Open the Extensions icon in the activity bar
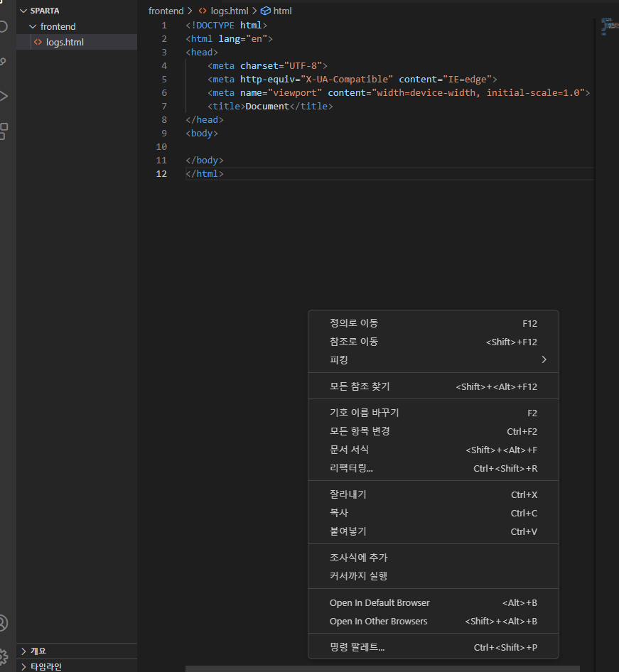Screen dimensions: 619x672 coord(4,131)
